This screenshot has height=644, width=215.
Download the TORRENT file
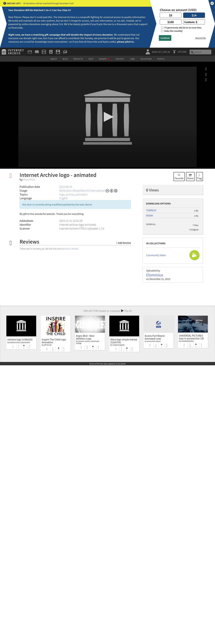(151, 210)
